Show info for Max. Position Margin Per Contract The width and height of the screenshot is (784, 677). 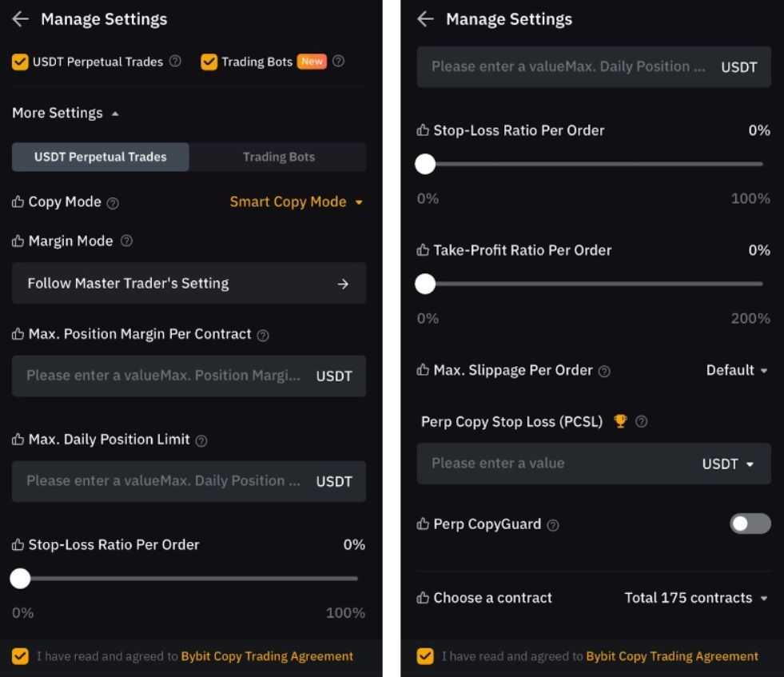(x=263, y=336)
